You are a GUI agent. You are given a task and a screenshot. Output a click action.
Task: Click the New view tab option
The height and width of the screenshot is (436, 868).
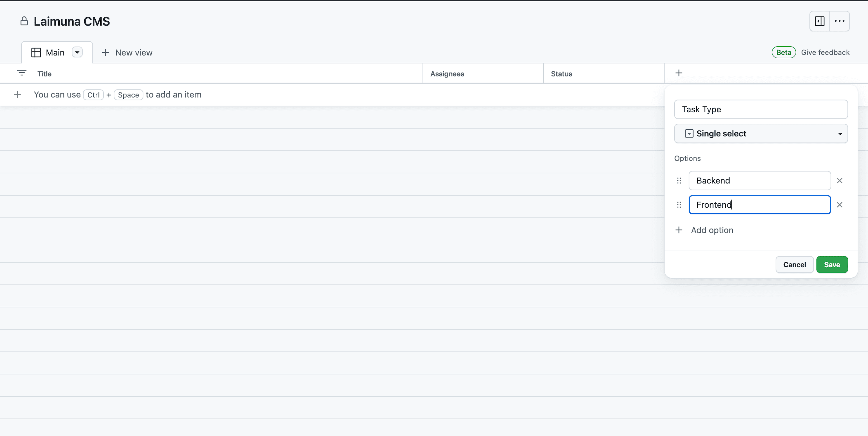[x=127, y=52]
